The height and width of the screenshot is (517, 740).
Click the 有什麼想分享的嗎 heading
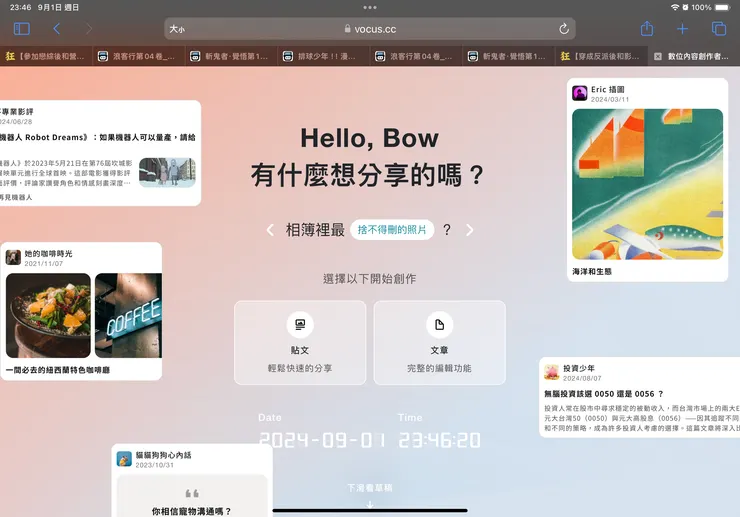pyautogui.click(x=368, y=175)
